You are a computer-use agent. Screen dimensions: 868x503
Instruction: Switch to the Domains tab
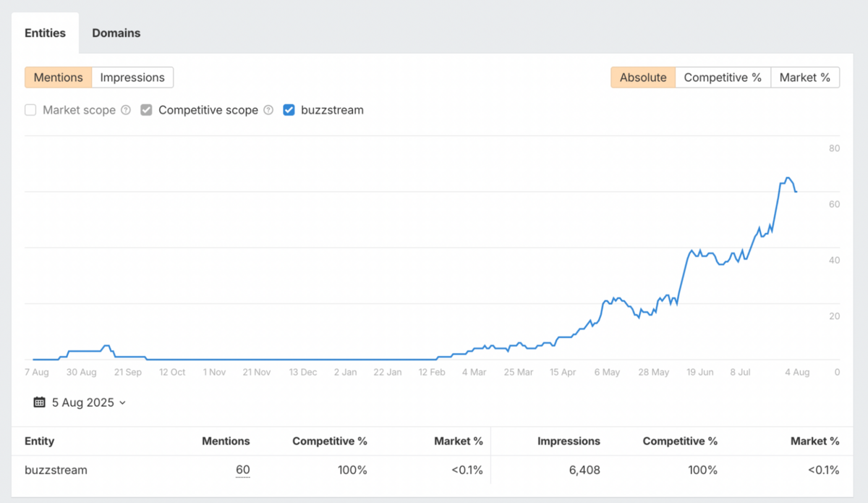[x=116, y=33]
